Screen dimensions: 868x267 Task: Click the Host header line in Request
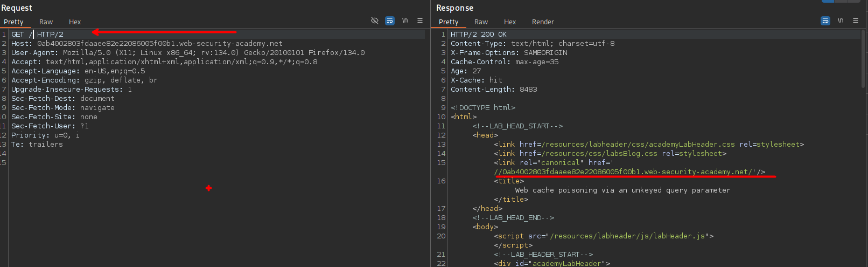click(x=147, y=43)
